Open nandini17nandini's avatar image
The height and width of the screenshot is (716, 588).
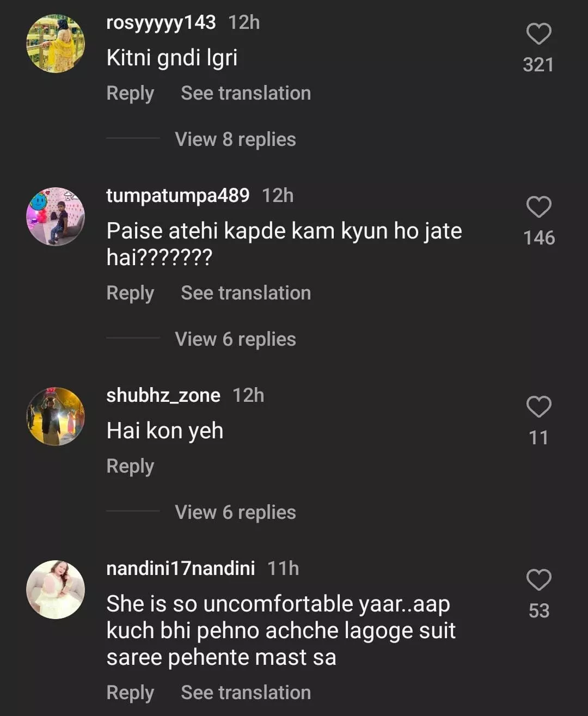point(56,590)
